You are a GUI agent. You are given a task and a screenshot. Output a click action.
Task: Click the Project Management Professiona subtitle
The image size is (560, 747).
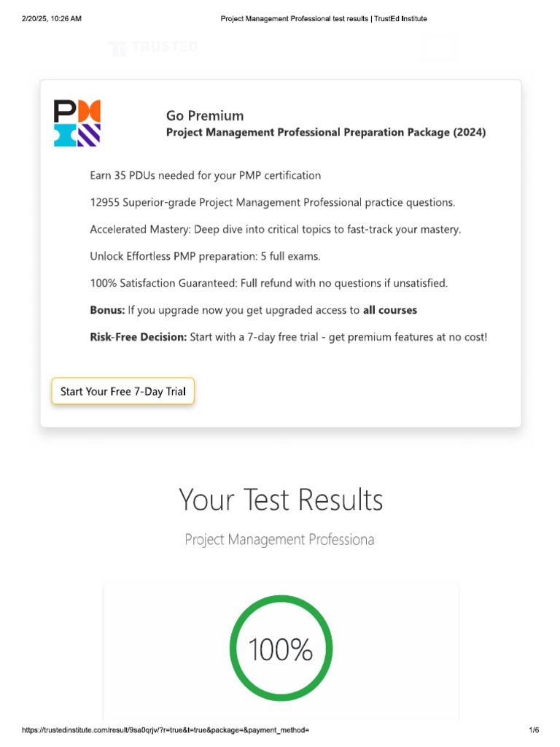(280, 540)
